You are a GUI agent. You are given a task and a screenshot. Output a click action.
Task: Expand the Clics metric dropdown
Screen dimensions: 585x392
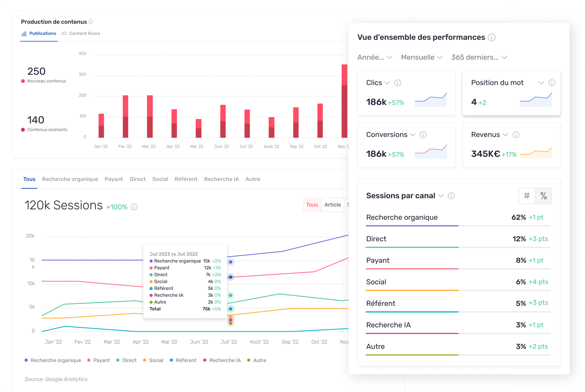387,83
